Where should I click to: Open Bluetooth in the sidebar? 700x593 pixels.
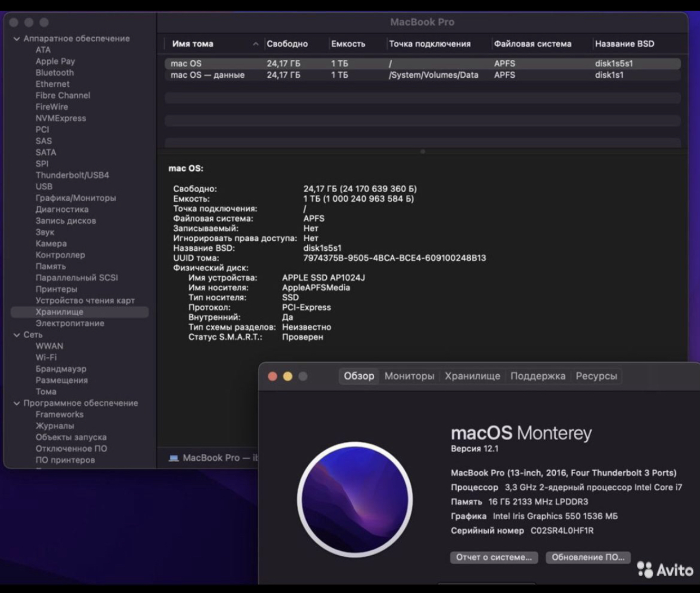pos(55,73)
